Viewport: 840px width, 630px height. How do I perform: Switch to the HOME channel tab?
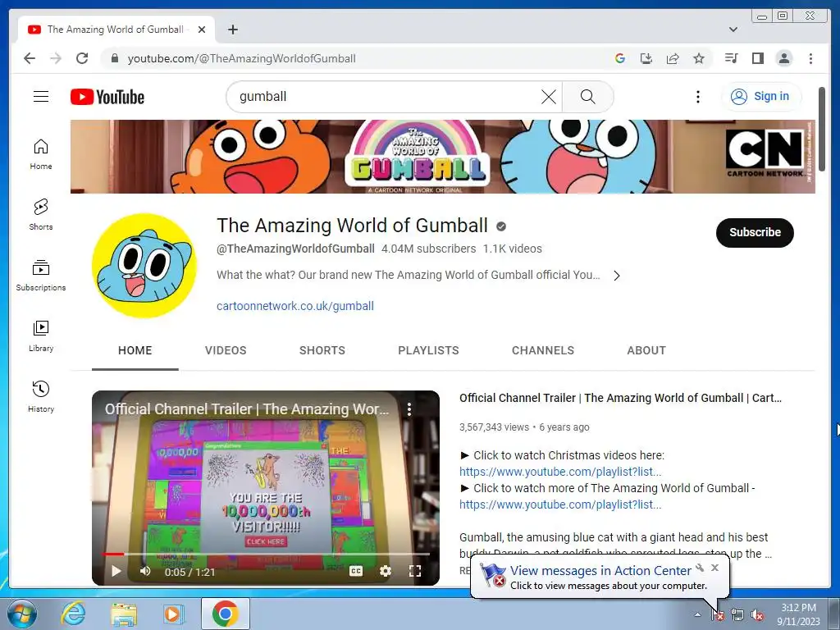(135, 350)
